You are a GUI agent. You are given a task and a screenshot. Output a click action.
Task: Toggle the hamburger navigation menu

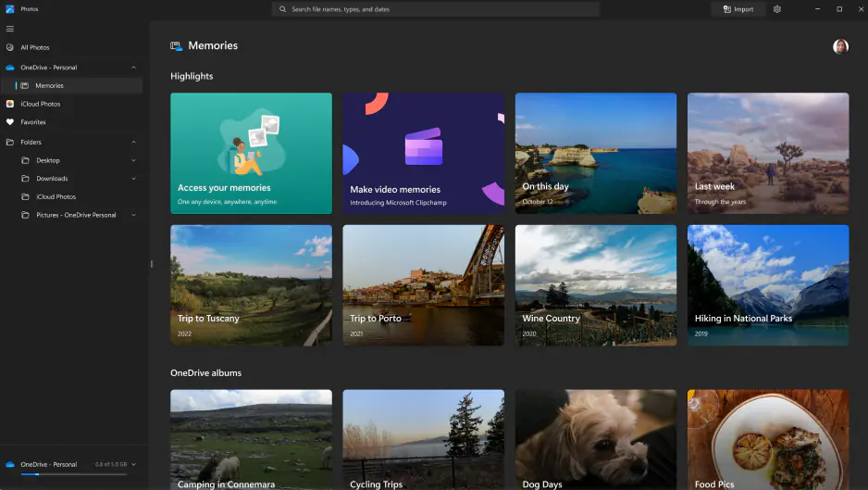(x=10, y=29)
